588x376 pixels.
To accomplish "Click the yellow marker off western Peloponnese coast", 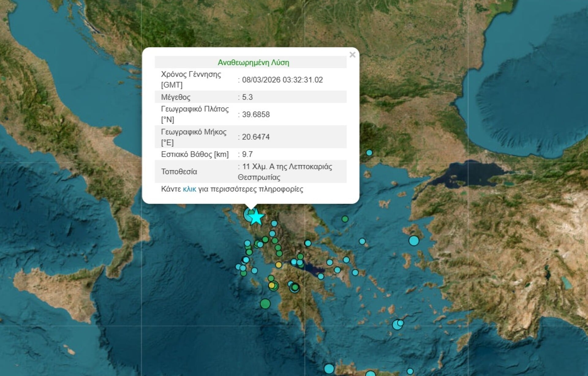I will point(271,285).
